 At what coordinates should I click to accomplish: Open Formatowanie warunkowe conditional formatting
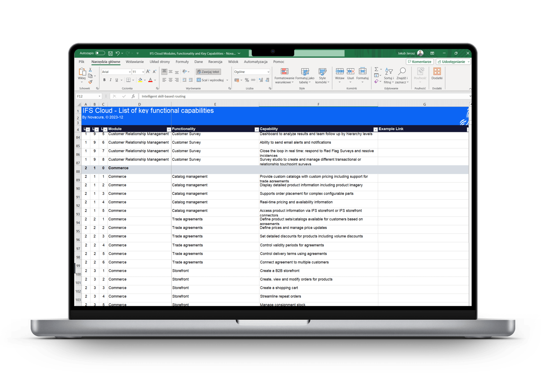(284, 76)
